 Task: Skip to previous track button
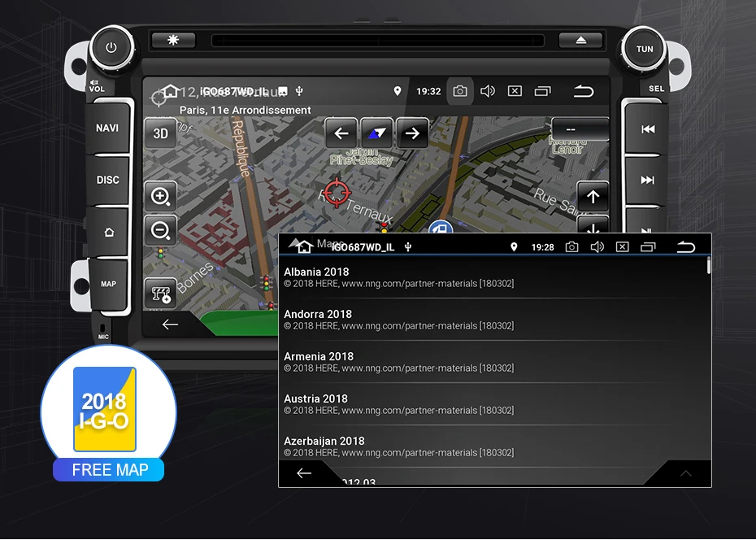tap(648, 128)
